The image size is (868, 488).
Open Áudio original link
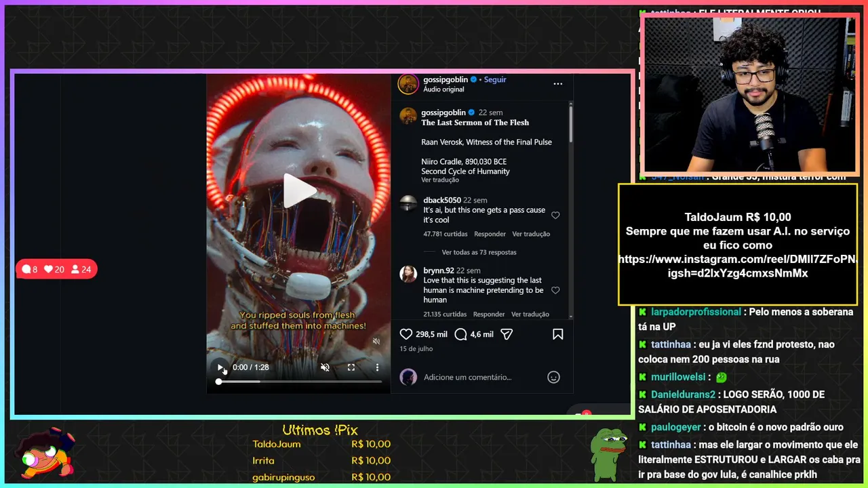(x=443, y=89)
